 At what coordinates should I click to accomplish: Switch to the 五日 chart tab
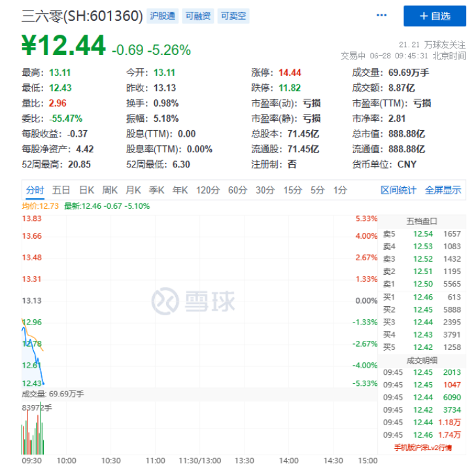click(x=61, y=190)
